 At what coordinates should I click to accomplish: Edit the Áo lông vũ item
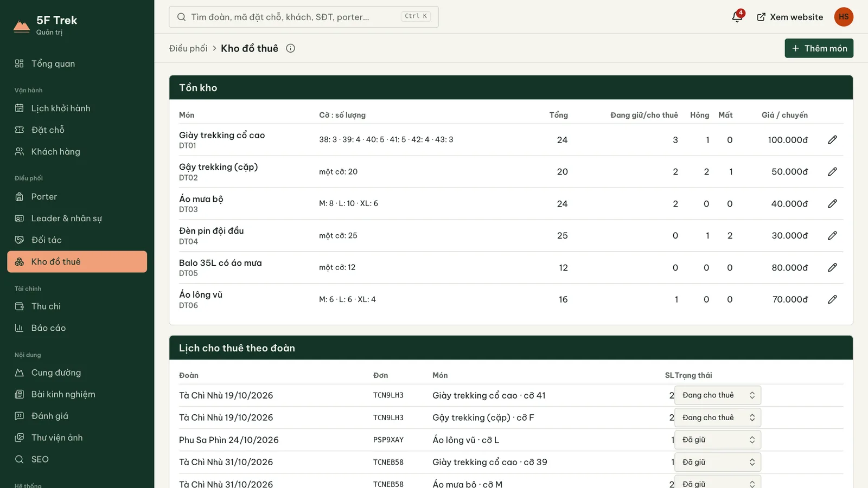click(833, 299)
